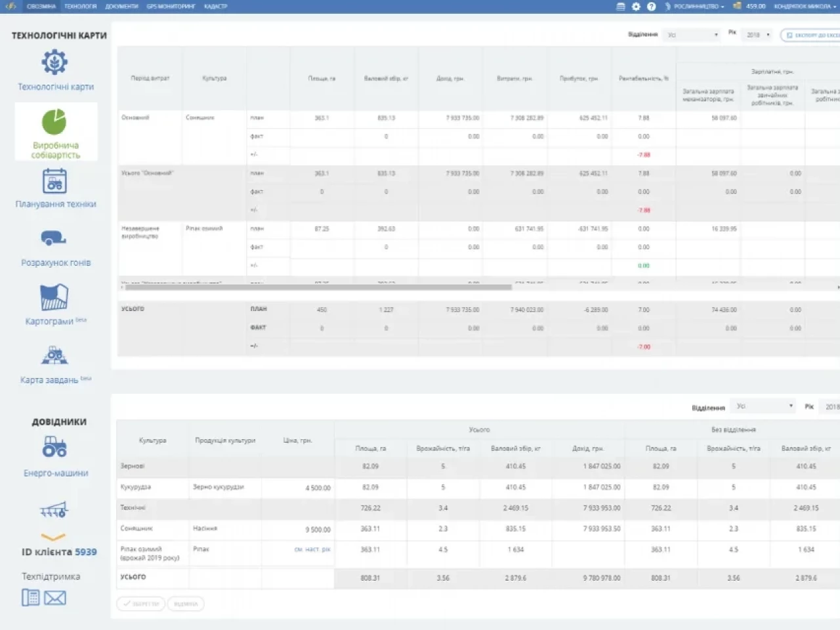Open Технологічні карти gear icon
The image size is (840, 630).
[55, 63]
